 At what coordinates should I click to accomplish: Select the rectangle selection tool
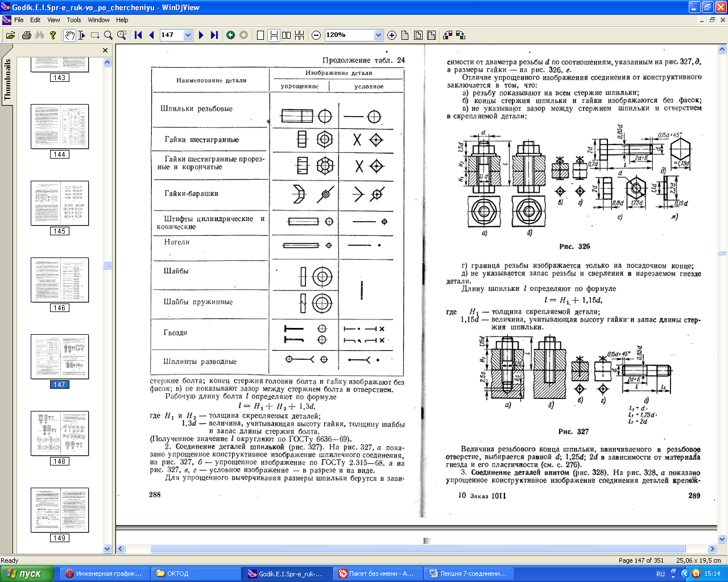coord(95,35)
